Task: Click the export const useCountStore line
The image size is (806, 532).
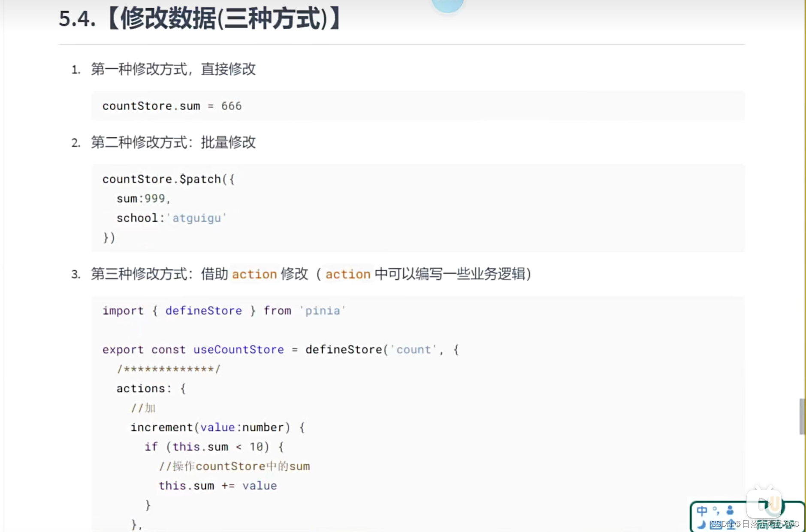Action: (x=281, y=350)
